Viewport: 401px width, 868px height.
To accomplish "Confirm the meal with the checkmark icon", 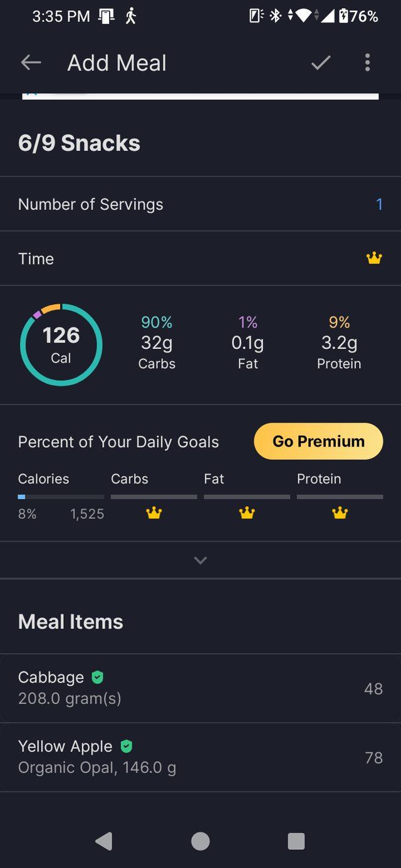I will click(x=321, y=63).
